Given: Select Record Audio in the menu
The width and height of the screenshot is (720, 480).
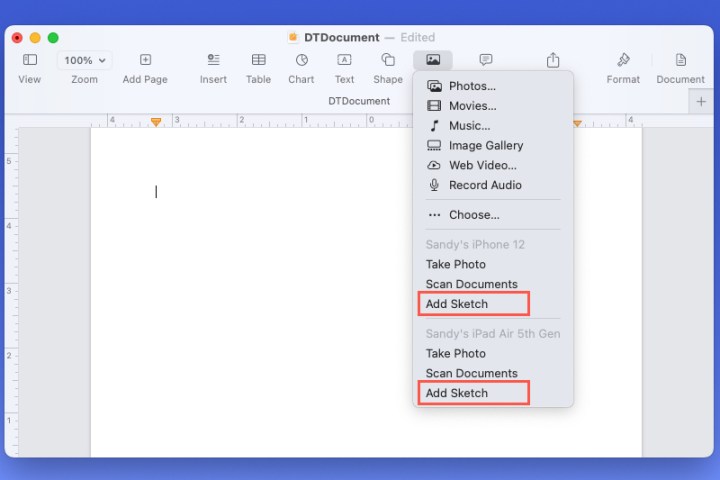Looking at the screenshot, I should [484, 185].
